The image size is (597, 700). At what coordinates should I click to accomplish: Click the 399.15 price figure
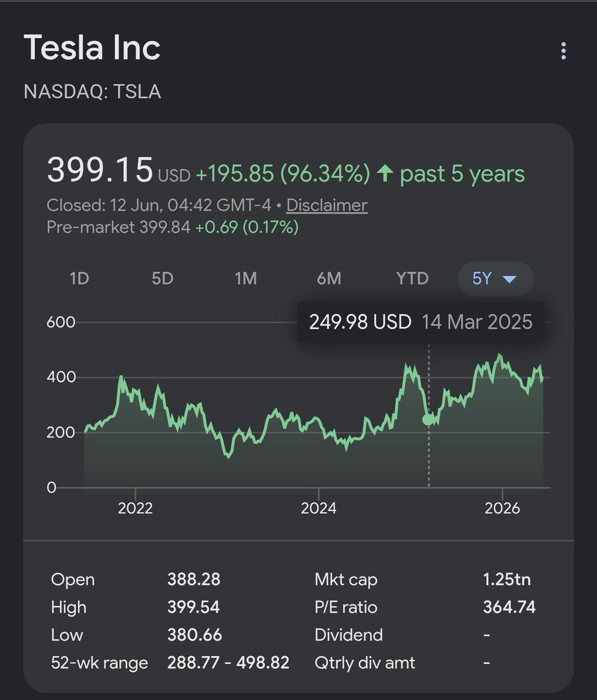click(100, 170)
